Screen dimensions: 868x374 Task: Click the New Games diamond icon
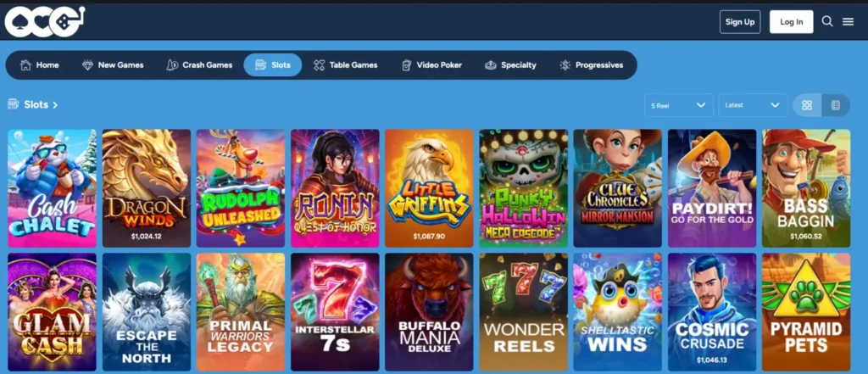(87, 64)
